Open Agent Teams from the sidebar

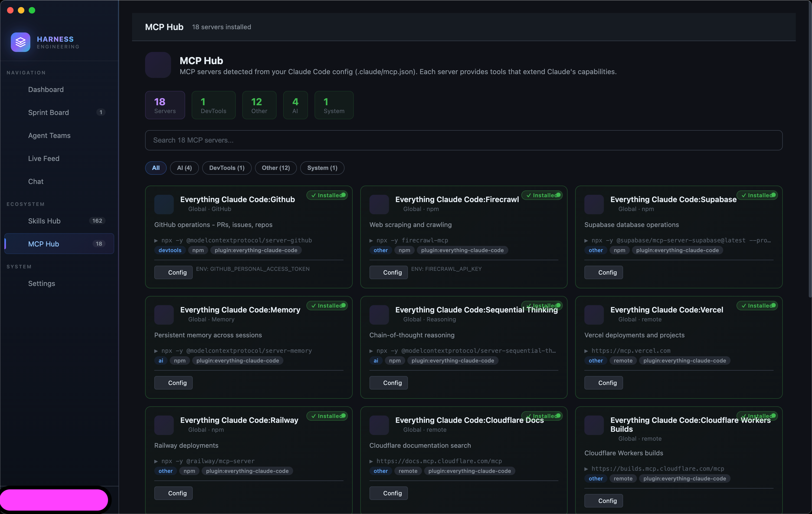pyautogui.click(x=59, y=136)
